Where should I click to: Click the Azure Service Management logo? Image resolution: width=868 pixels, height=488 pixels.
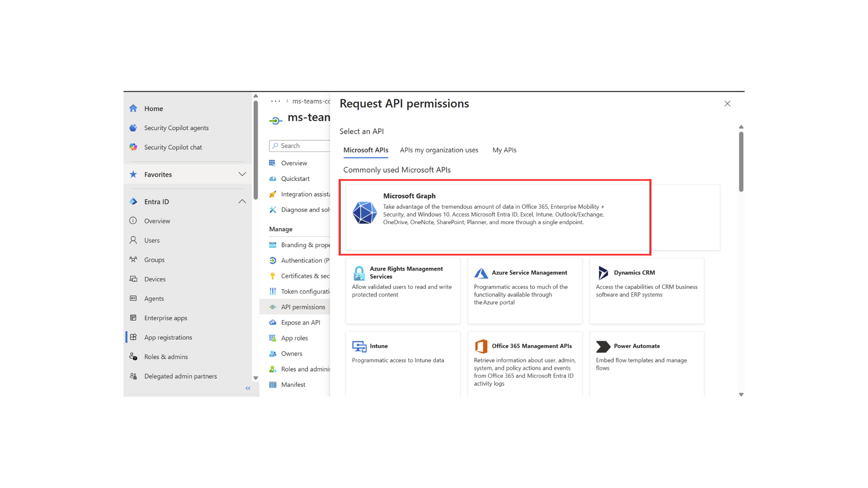click(x=481, y=273)
